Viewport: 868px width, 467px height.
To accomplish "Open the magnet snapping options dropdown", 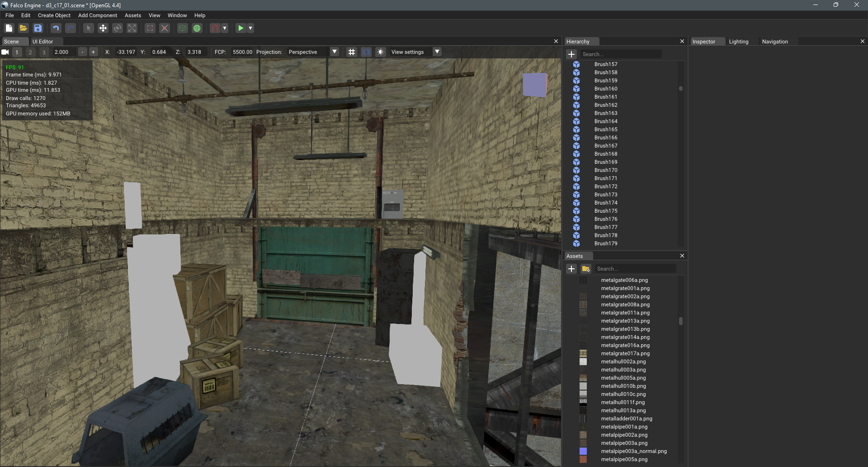I will pyautogui.click(x=225, y=28).
